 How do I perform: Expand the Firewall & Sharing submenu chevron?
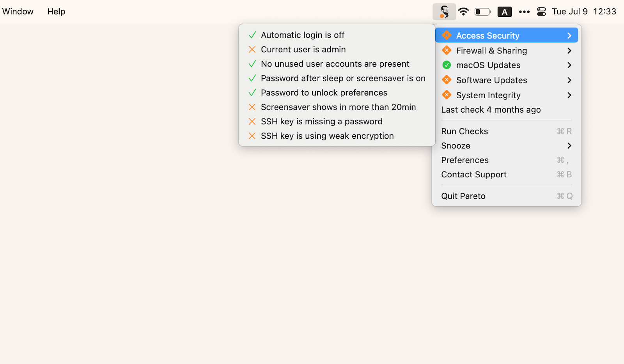click(569, 51)
